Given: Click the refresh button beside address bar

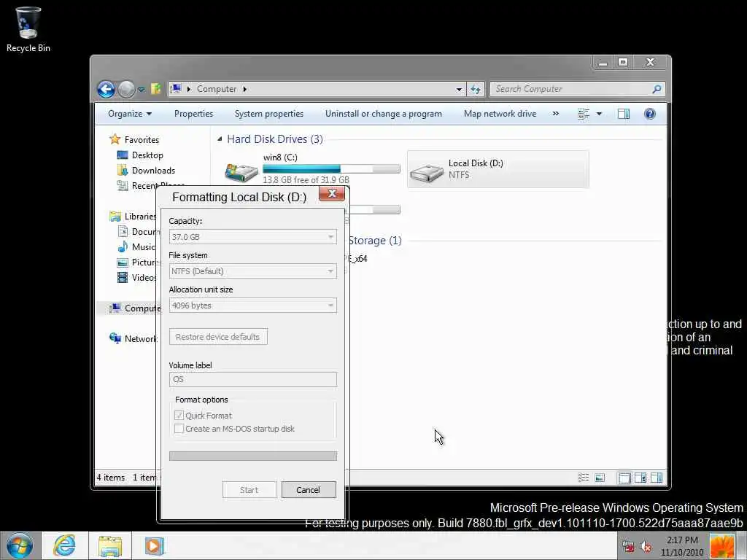Looking at the screenshot, I should pyautogui.click(x=476, y=89).
